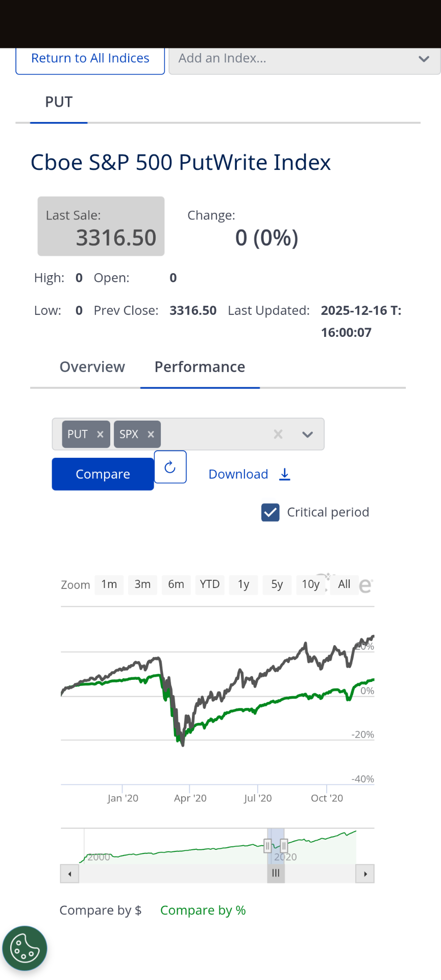Image resolution: width=441 pixels, height=980 pixels.
Task: Click the refresh chart icon button
Action: pos(170,467)
